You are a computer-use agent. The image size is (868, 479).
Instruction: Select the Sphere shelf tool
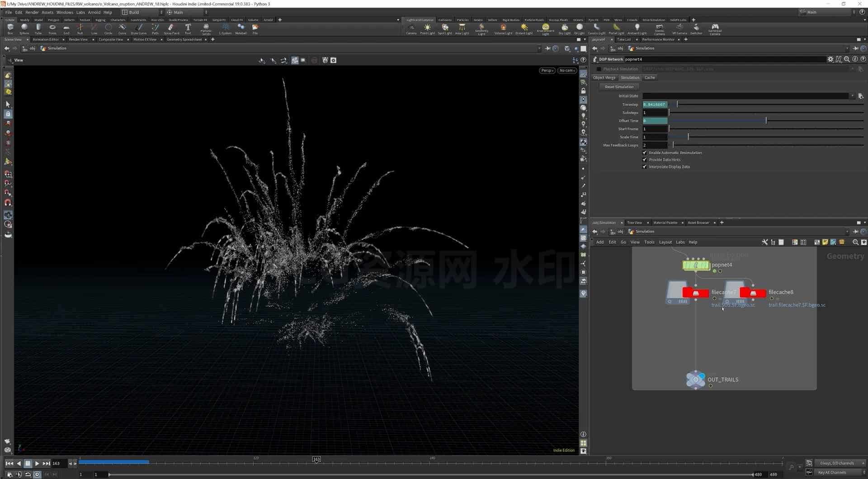pyautogui.click(x=24, y=29)
